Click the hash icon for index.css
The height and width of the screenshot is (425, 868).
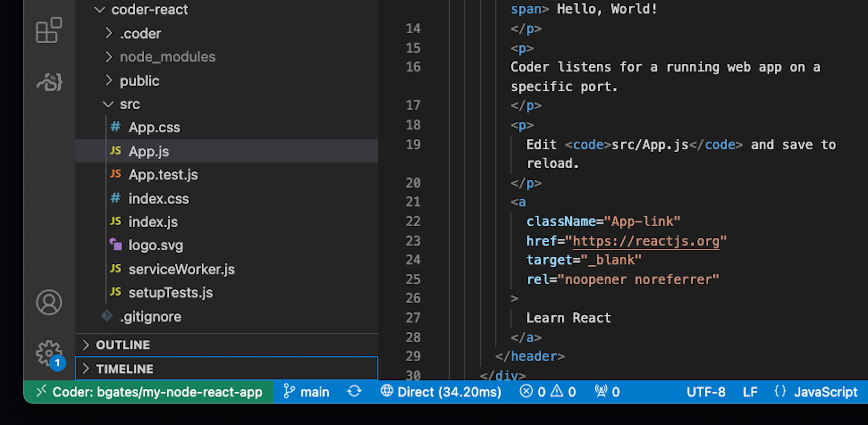tap(116, 198)
